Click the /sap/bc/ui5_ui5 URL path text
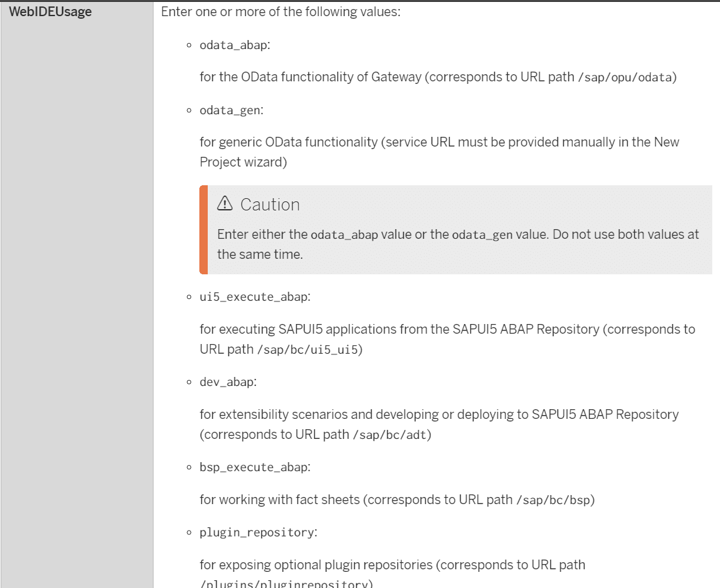Image resolution: width=720 pixels, height=588 pixels. coord(308,350)
